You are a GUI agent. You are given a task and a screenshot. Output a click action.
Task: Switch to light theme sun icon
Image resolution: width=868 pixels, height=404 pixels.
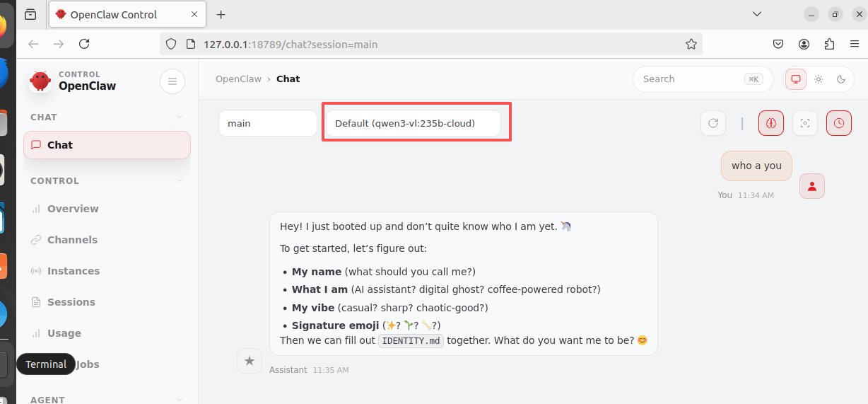tap(819, 79)
